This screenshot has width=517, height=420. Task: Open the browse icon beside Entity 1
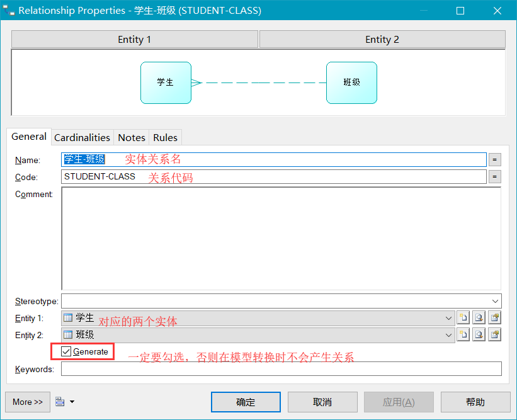(x=479, y=318)
